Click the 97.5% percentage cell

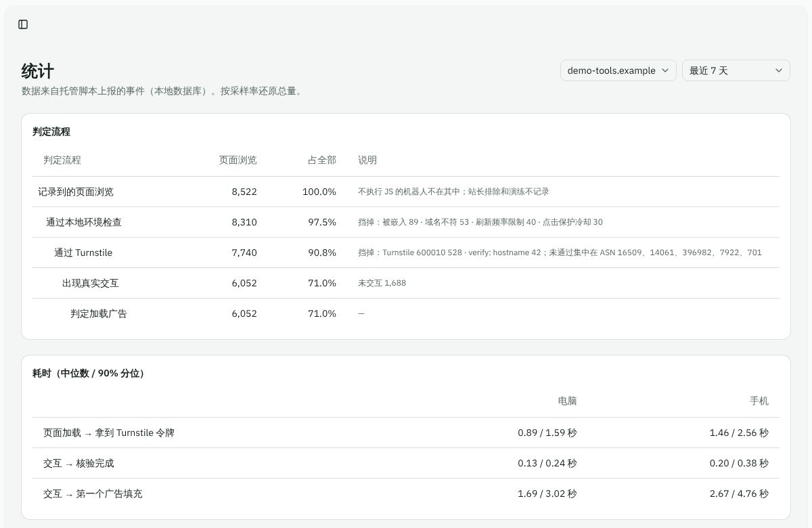(322, 222)
